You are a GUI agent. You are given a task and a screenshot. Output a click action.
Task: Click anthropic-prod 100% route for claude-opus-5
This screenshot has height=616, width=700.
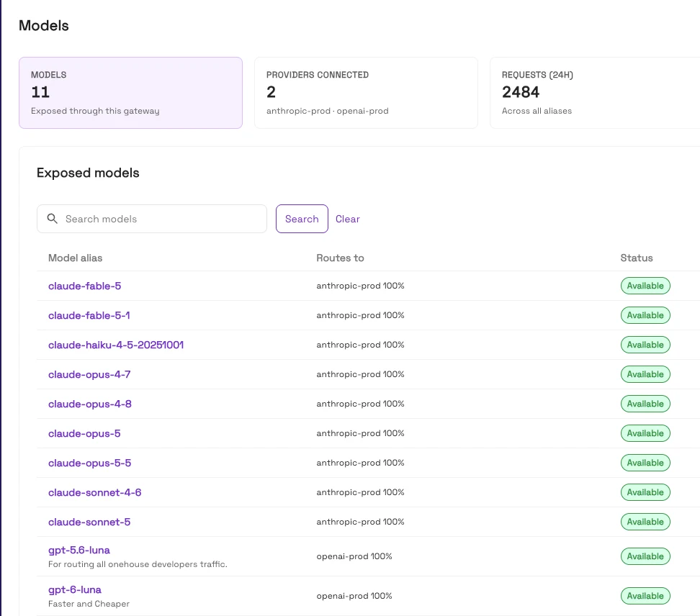click(360, 433)
